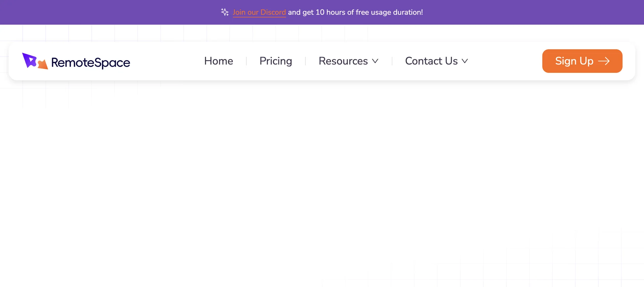Viewport: 644px width, 287px height.
Task: Click the free usage duration banner text
Action: pyautogui.click(x=356, y=12)
